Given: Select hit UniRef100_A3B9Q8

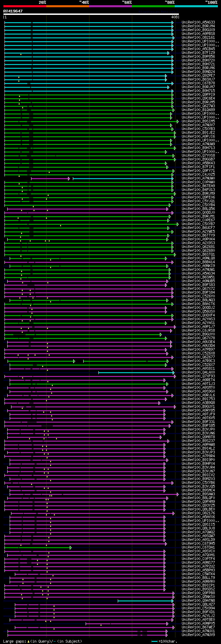Looking at the screenshot, I should [x=198, y=403].
